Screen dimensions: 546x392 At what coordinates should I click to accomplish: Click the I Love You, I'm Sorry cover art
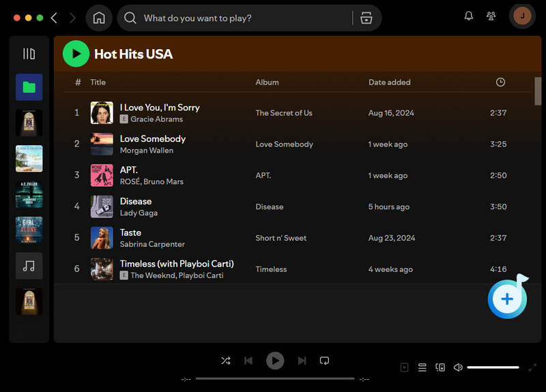[x=102, y=112]
